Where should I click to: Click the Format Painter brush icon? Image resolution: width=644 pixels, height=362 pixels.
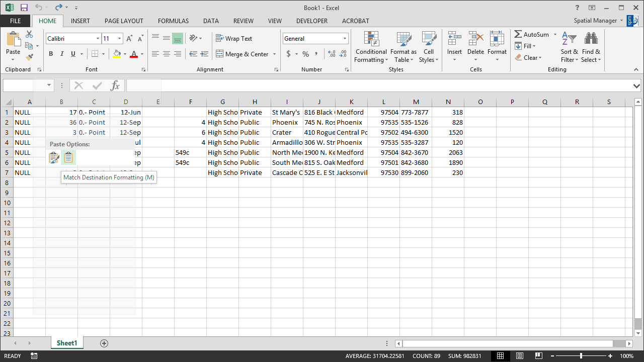pyautogui.click(x=29, y=57)
